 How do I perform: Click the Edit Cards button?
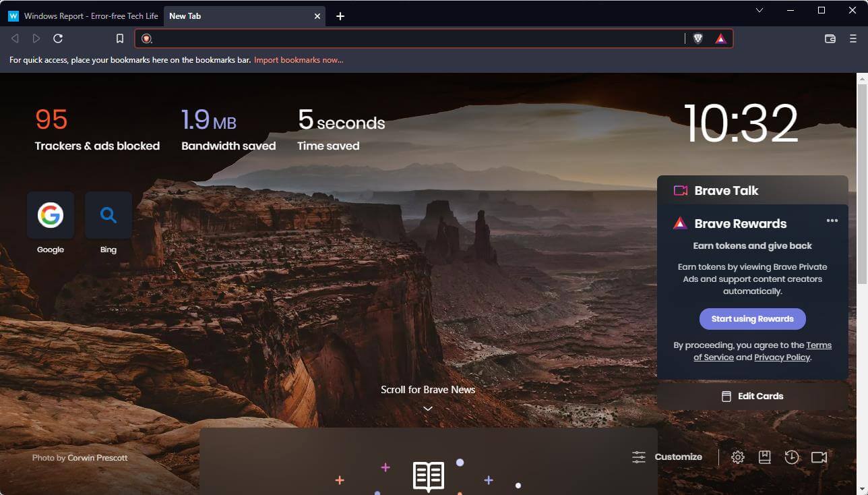[753, 396]
